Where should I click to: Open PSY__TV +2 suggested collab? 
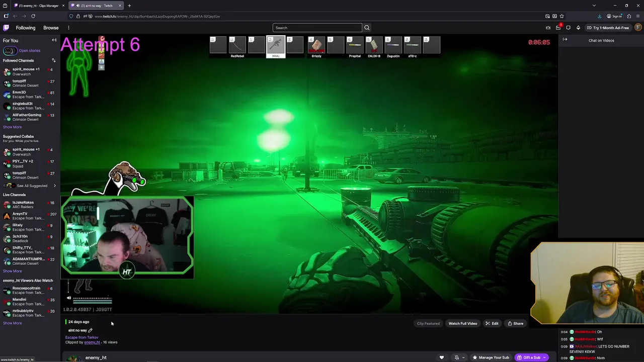[x=30, y=163]
